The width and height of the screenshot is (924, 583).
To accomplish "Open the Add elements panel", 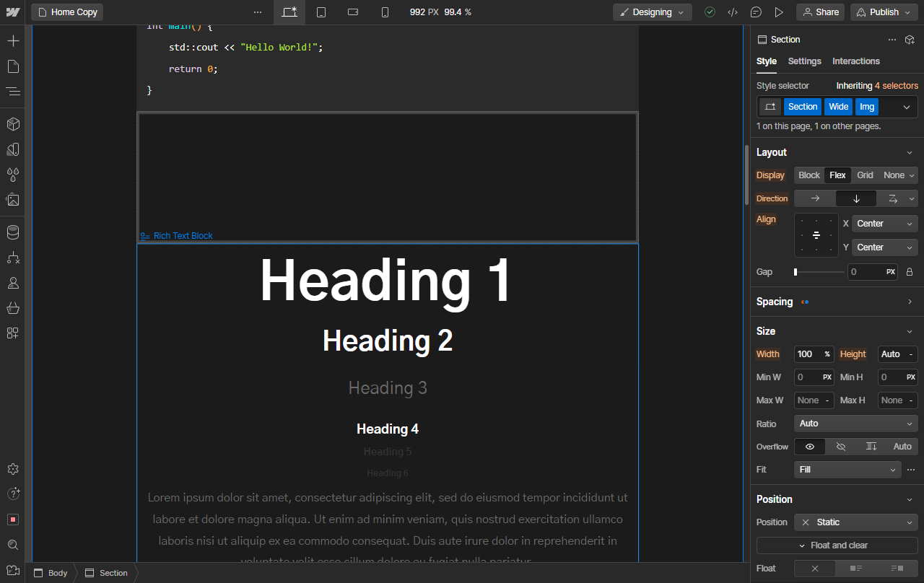I will (x=12, y=40).
